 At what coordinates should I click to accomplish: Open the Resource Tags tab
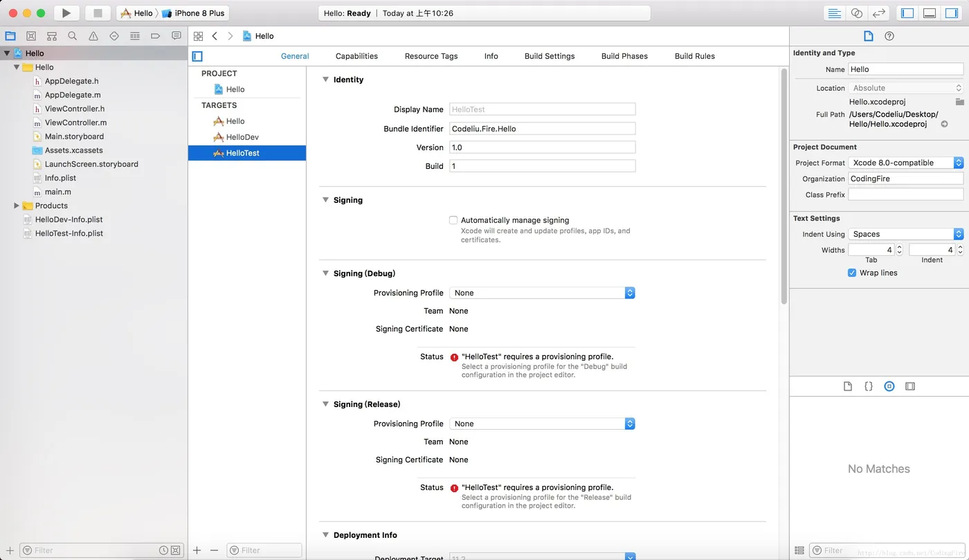click(431, 56)
